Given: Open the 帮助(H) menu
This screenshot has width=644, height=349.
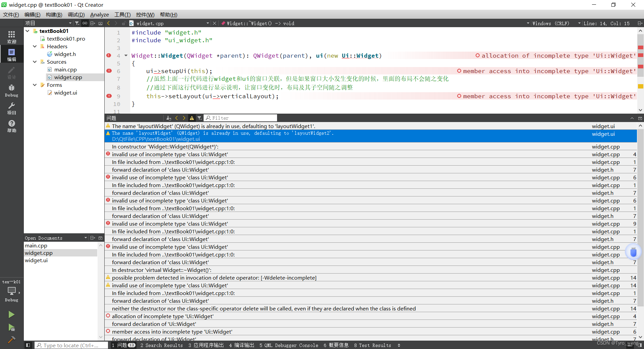Looking at the screenshot, I should [168, 14].
